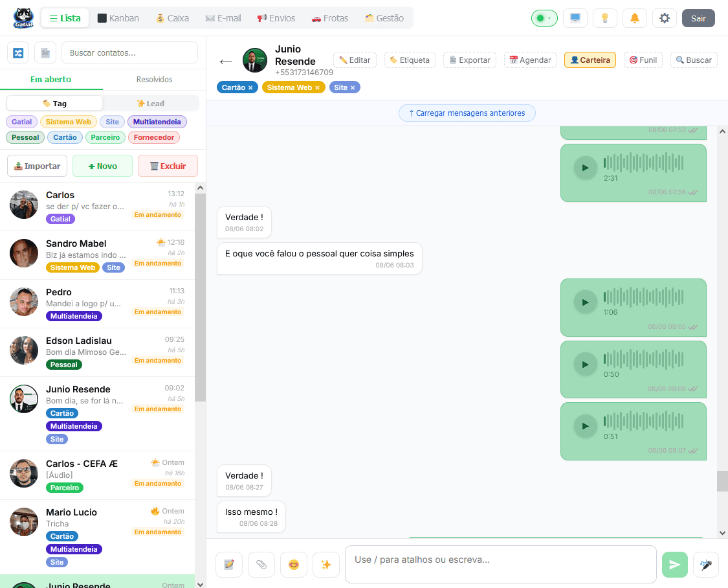Click the notes pencil icon by message box
The width and height of the screenshot is (728, 588).
click(x=229, y=564)
